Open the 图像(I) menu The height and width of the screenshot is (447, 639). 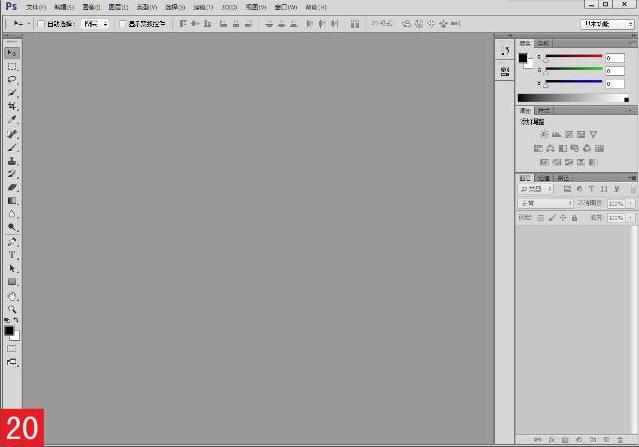point(90,7)
